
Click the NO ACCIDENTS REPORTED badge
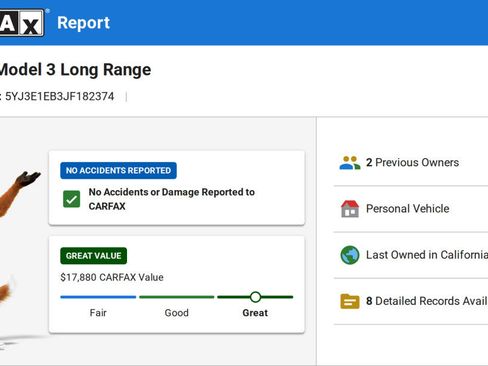(118, 170)
